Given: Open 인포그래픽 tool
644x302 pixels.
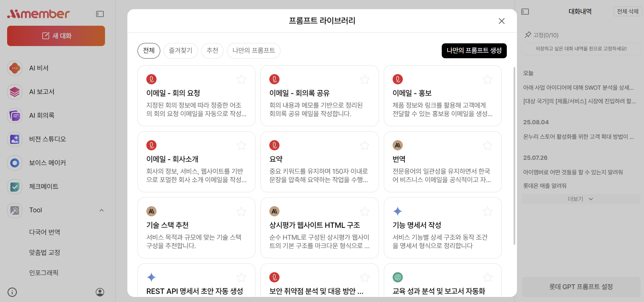Looking at the screenshot, I should [x=44, y=273].
